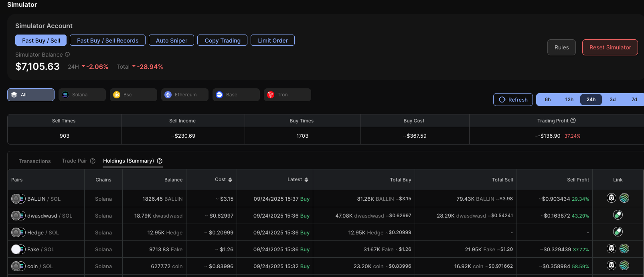644x277 pixels.
Task: Refresh the trading statistics
Action: (x=513, y=100)
